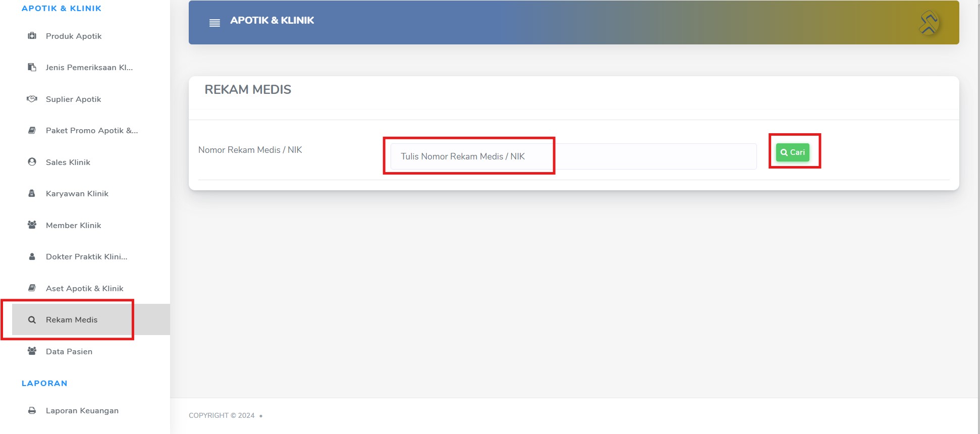Select the Rekam Medis sidebar item
This screenshot has height=434, width=980.
pyautogui.click(x=91, y=319)
